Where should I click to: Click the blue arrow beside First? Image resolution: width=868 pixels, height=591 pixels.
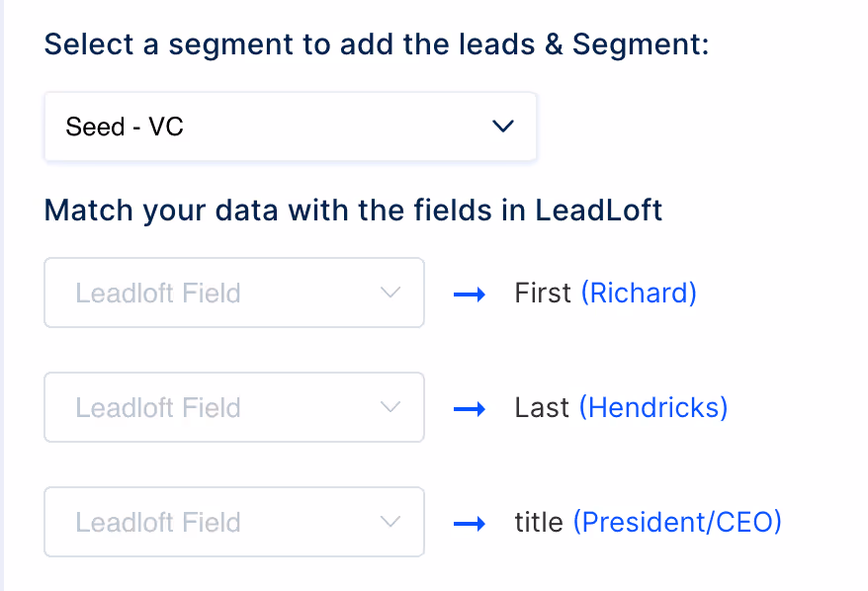[x=469, y=295]
